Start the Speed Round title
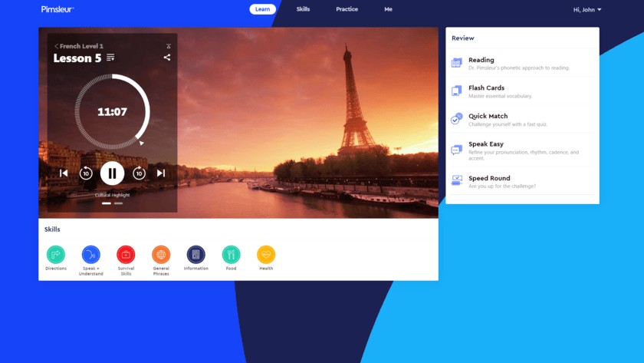This screenshot has width=644, height=363. (x=489, y=178)
